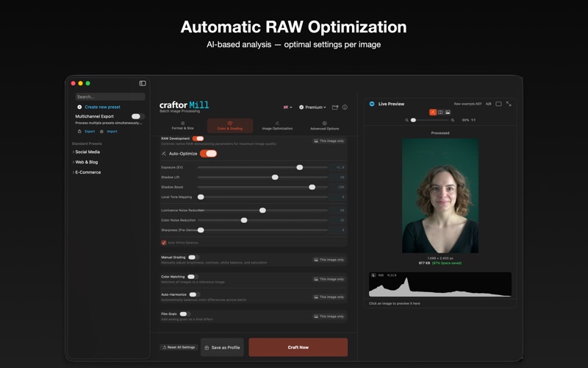Viewport: 588px width, 368px height.
Task: Click the Import preset icon in sidebar
Action: 101,132
